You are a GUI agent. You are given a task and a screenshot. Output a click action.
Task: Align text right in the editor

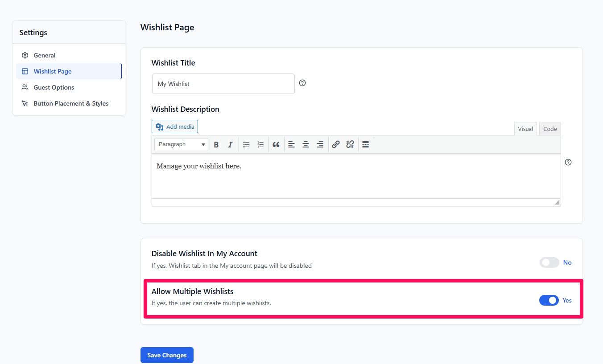click(320, 144)
